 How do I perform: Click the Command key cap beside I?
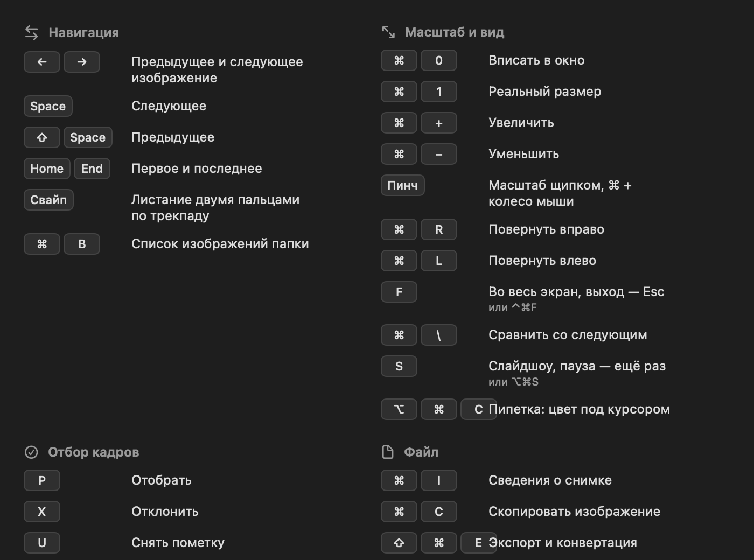pyautogui.click(x=399, y=480)
